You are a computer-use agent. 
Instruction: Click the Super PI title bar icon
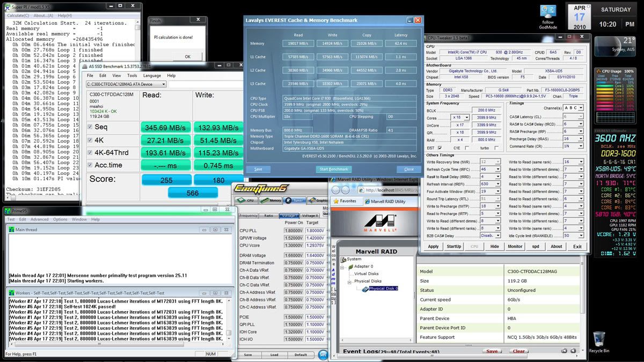7,8
